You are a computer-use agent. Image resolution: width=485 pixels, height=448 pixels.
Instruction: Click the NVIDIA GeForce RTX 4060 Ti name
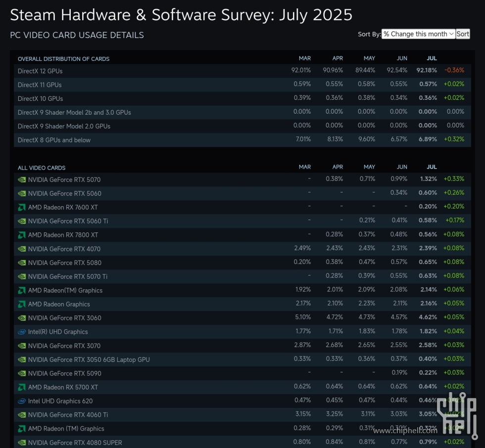[68, 415]
